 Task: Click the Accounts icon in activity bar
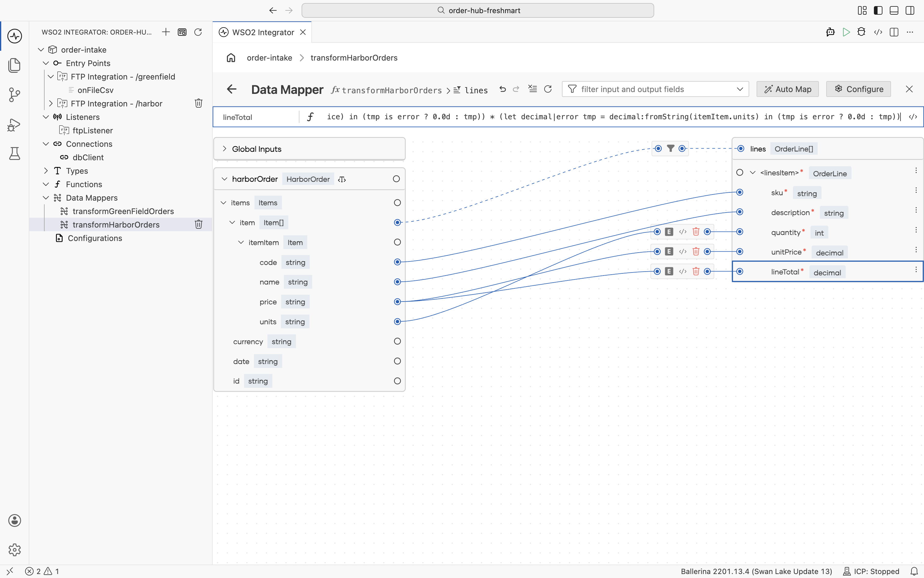coord(14,521)
